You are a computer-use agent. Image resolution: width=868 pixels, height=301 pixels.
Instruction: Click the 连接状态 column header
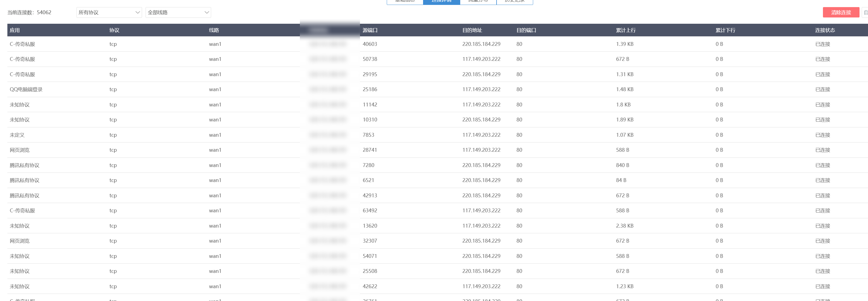[x=824, y=30]
